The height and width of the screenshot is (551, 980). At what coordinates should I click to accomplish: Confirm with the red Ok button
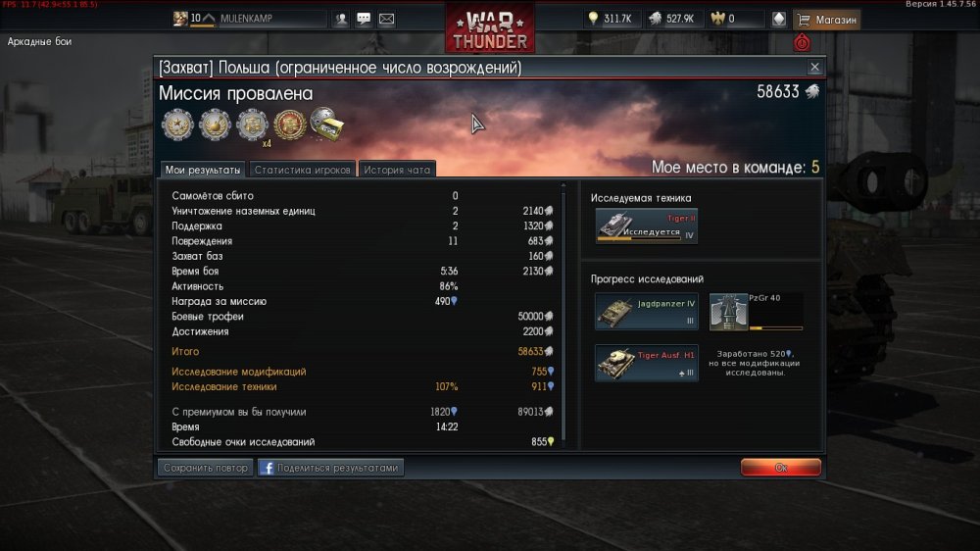[781, 468]
